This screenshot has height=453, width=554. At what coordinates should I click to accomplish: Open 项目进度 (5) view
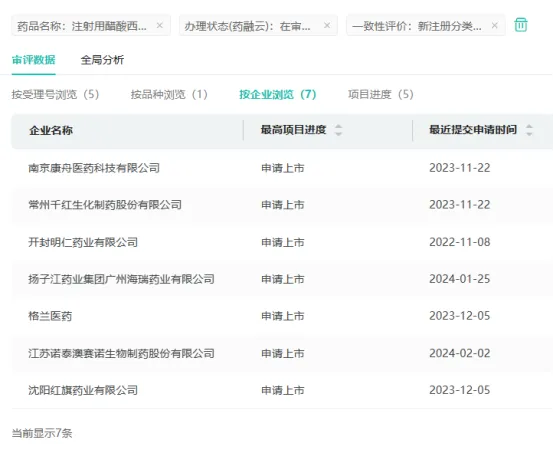click(381, 94)
